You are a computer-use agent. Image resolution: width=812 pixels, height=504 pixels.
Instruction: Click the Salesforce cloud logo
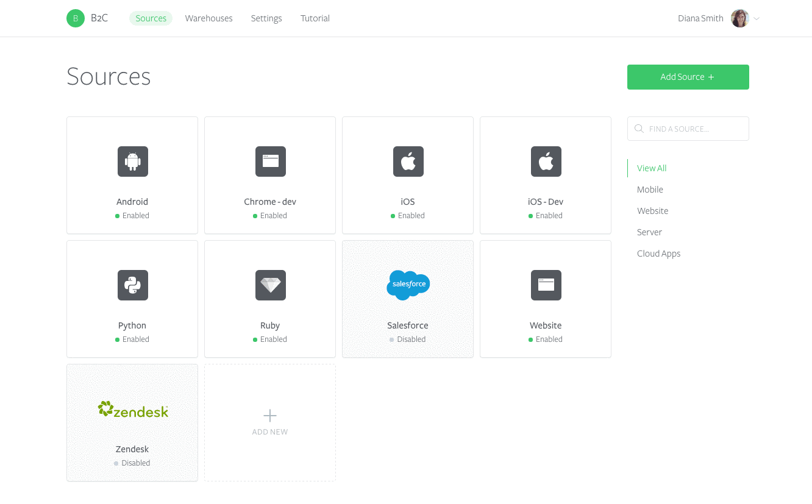(408, 285)
